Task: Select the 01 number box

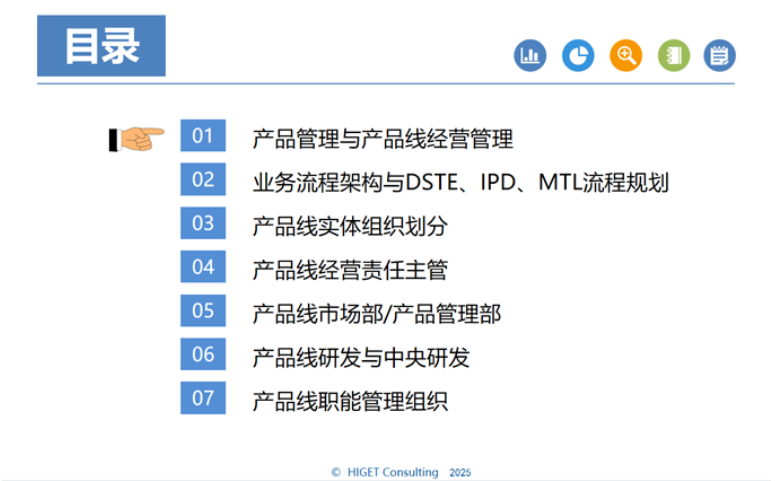Action: coord(203,135)
